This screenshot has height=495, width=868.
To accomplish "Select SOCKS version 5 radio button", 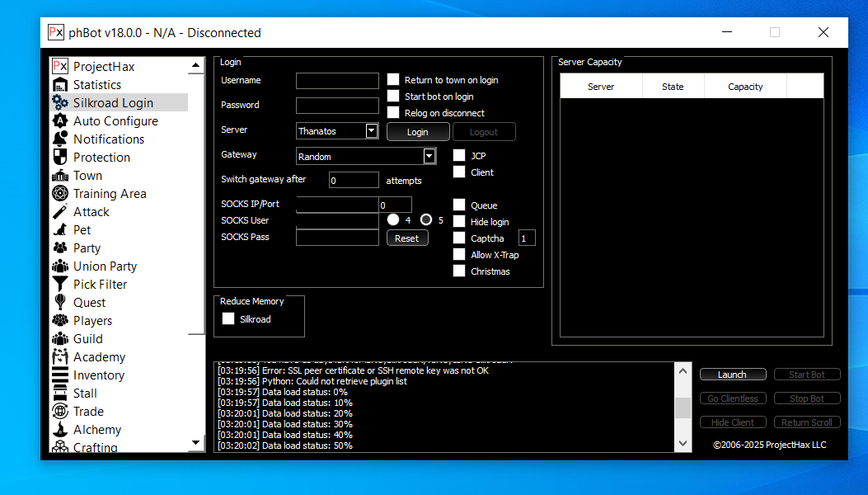I will pyautogui.click(x=426, y=220).
